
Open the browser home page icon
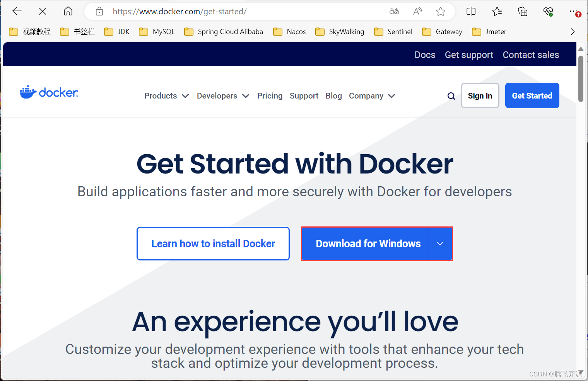coord(68,11)
